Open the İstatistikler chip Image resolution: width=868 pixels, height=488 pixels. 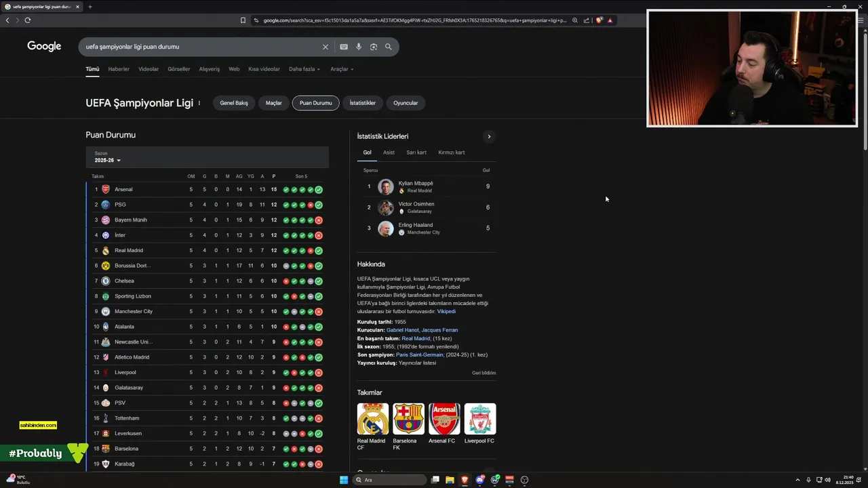click(x=363, y=103)
